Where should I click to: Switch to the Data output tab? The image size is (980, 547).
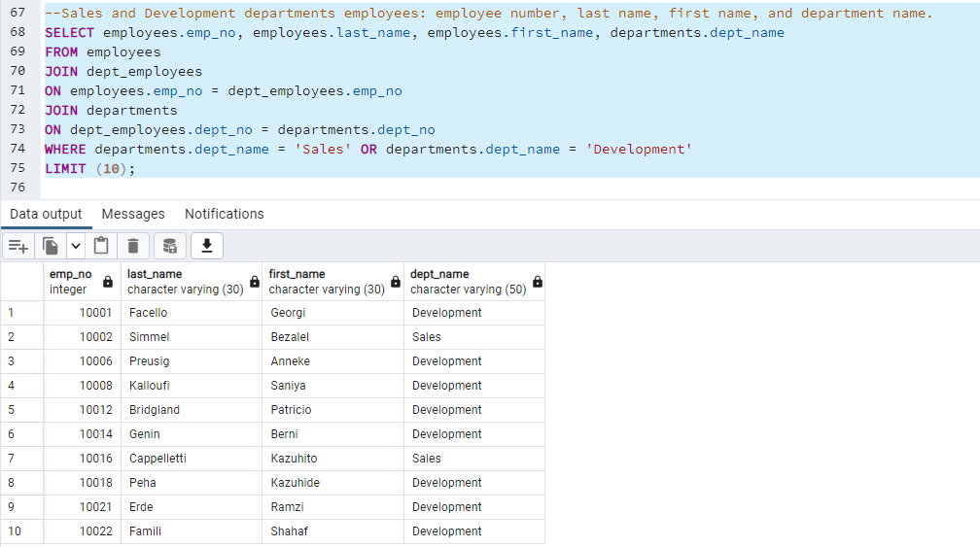point(46,214)
